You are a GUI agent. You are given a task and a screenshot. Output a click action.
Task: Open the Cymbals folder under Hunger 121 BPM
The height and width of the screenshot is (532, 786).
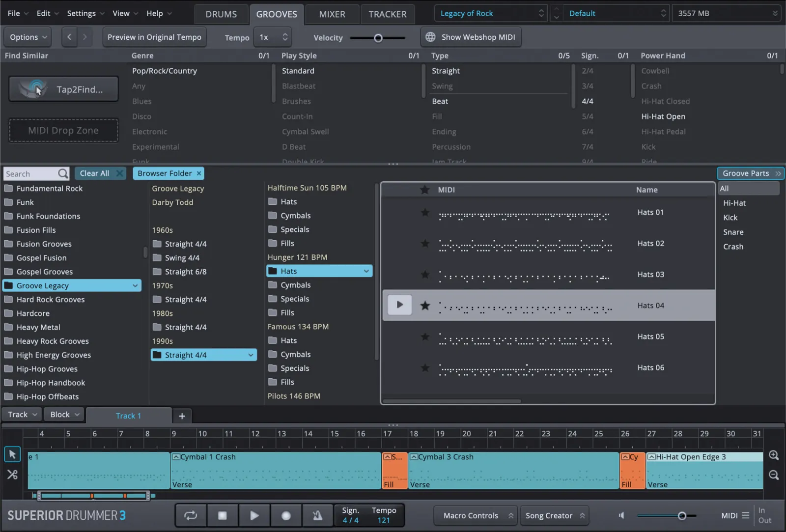tap(296, 285)
